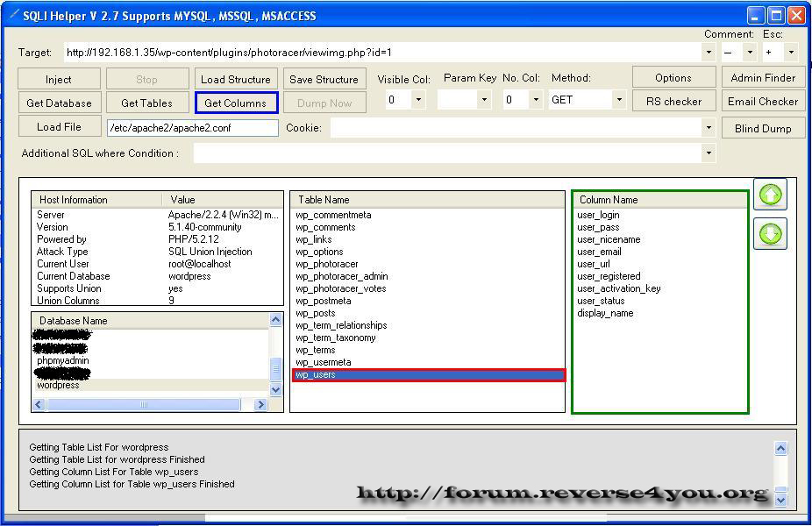Click the Load File button
This screenshot has width=812, height=526.
[59, 127]
